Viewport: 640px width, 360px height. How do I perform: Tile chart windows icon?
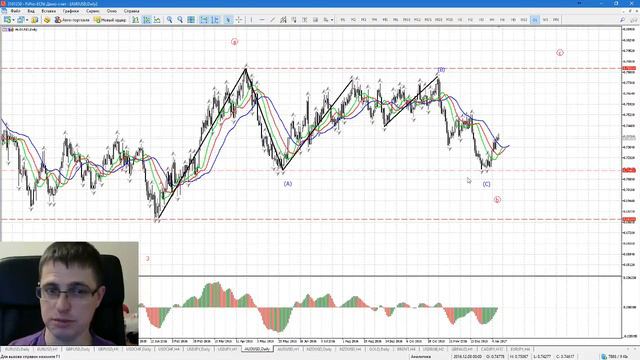[x=191, y=20]
